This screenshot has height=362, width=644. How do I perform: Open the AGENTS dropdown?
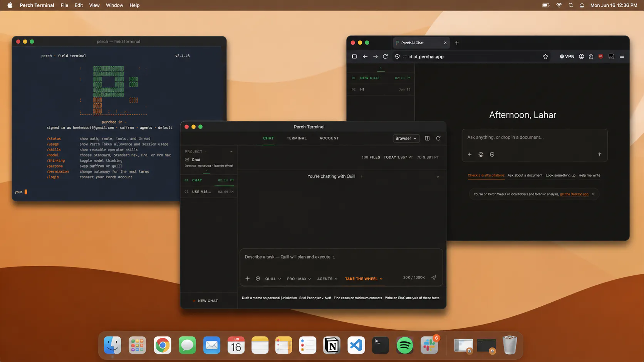(x=327, y=279)
